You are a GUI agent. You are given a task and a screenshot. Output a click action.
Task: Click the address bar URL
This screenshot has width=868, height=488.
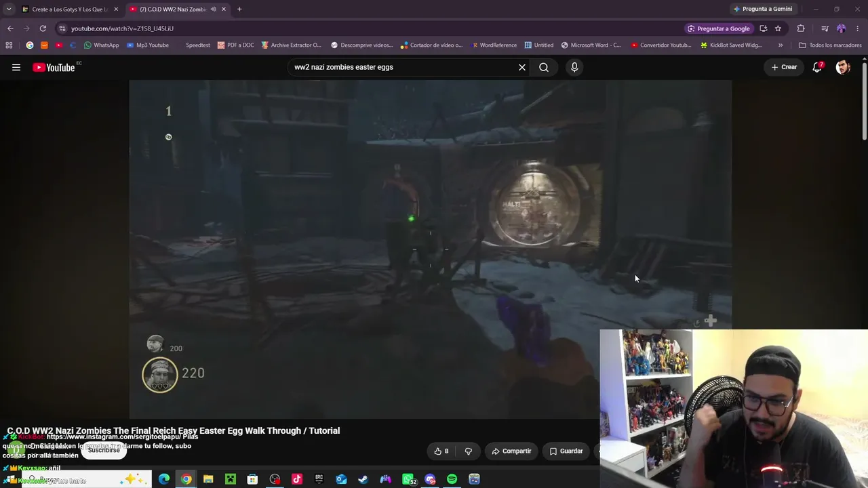[x=122, y=28]
